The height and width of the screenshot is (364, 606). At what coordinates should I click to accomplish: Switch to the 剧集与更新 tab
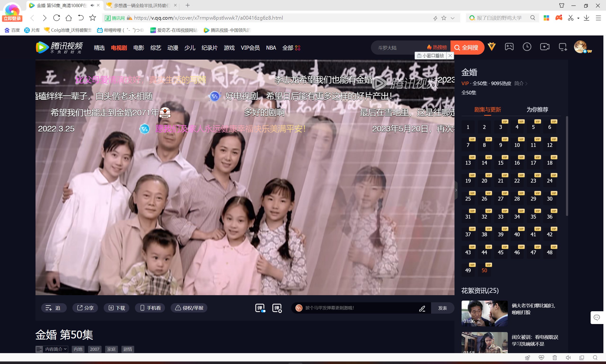tap(487, 110)
